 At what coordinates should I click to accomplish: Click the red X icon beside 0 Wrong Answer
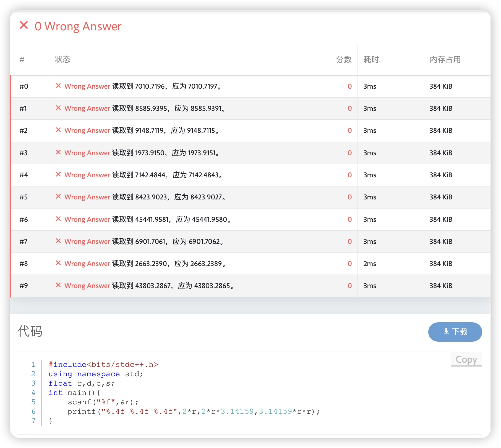24,25
